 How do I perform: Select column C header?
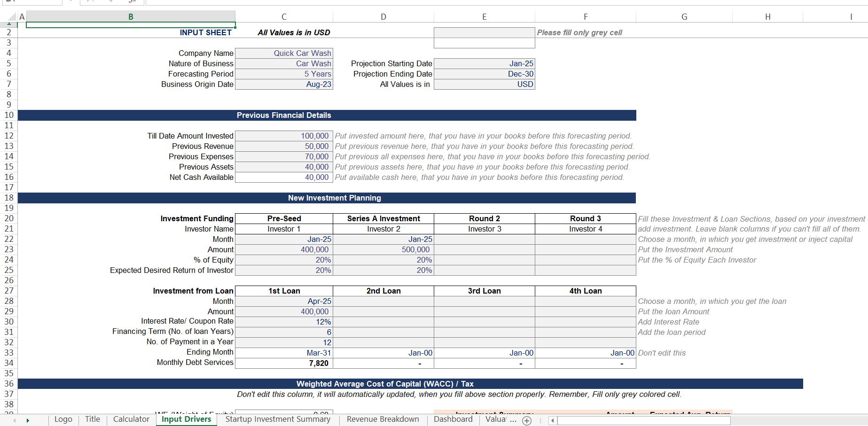[284, 17]
